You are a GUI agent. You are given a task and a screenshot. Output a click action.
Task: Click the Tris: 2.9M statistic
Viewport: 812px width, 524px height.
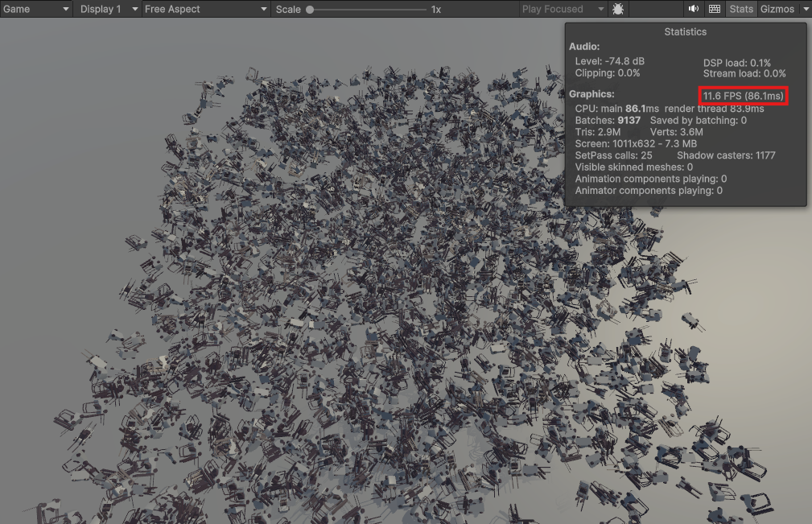click(x=598, y=132)
